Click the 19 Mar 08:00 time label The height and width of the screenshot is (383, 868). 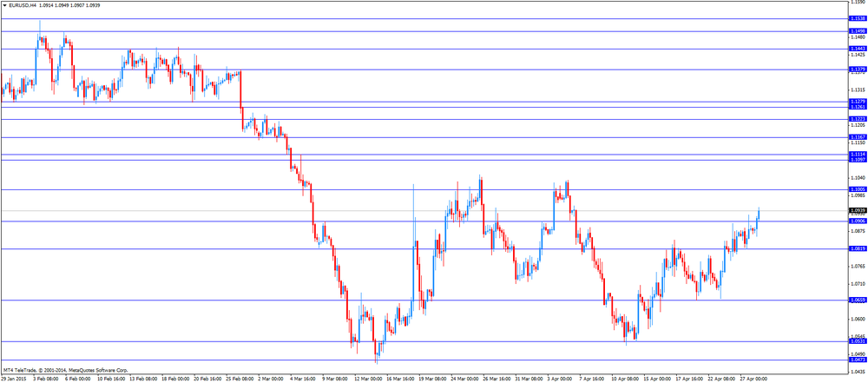coord(433,379)
